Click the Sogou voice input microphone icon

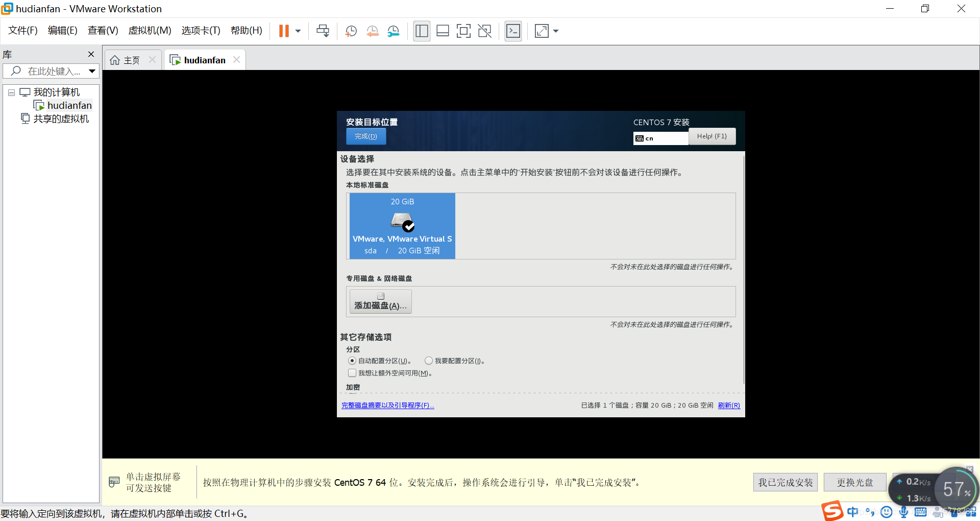point(903,512)
